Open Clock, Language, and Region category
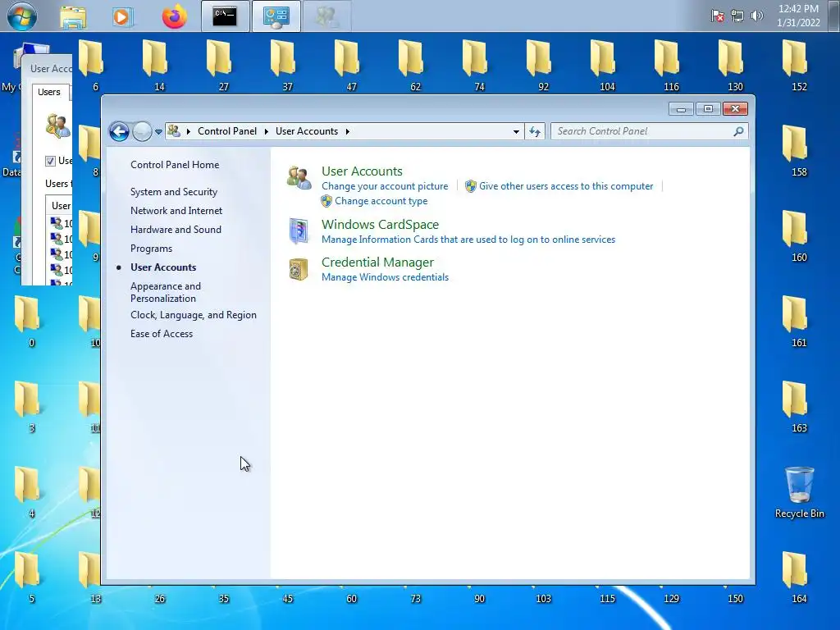This screenshot has height=630, width=840. (x=194, y=315)
